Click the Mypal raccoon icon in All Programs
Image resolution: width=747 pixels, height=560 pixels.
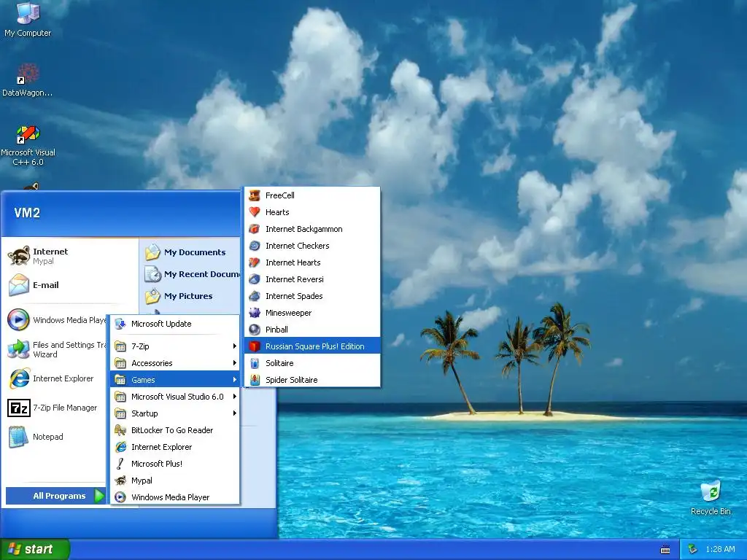(120, 481)
